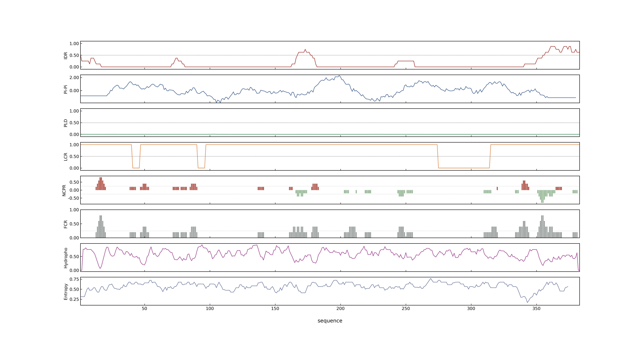The width and height of the screenshot is (644, 343).
Task: Select the "0.00" tick on Pi-Pi axis
Action: [74, 91]
